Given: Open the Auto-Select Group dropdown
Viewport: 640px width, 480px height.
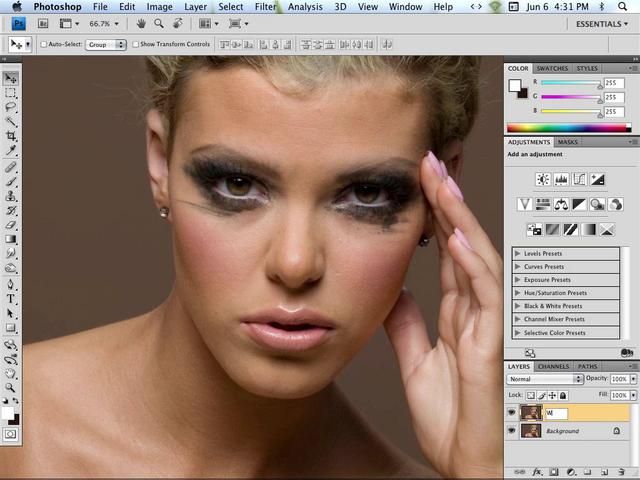Looking at the screenshot, I should pos(106,44).
